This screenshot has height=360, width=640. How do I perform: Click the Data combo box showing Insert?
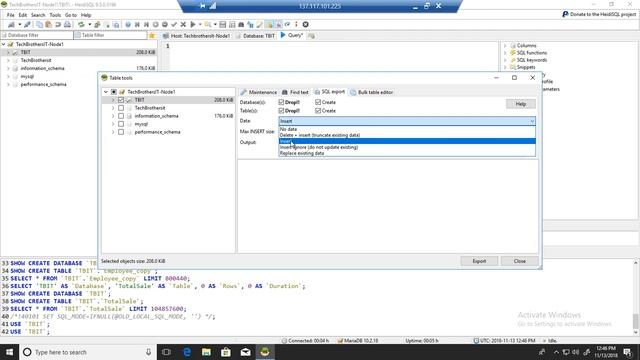407,121
